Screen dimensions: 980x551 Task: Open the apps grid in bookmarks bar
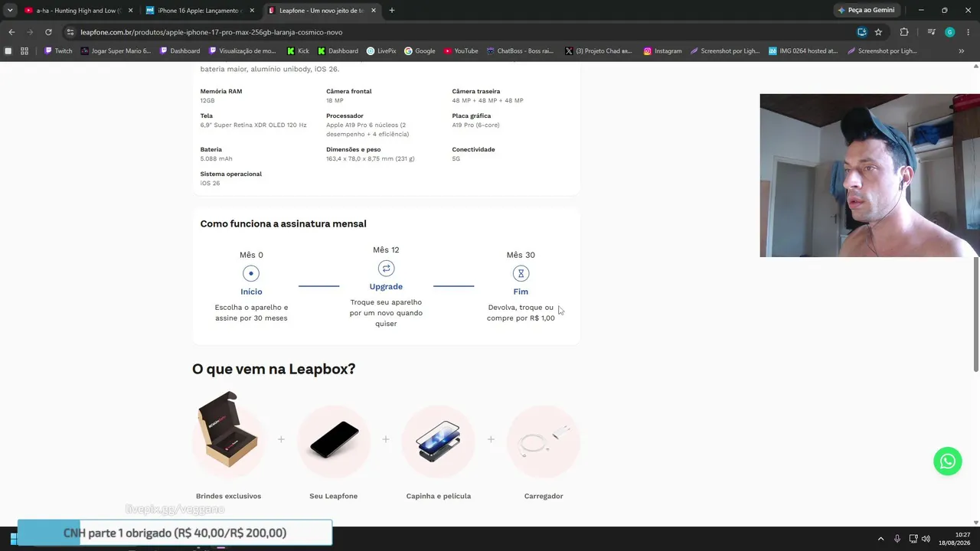tap(24, 51)
